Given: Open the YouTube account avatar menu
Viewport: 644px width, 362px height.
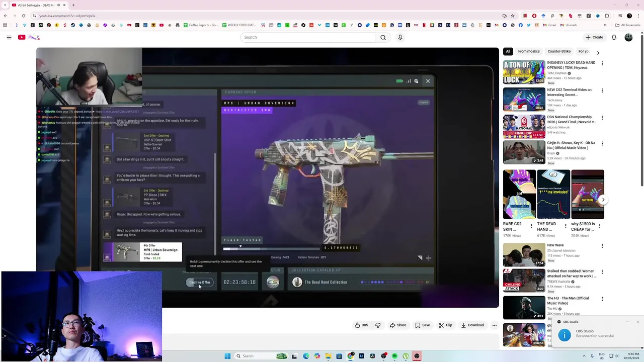Looking at the screenshot, I should click(628, 37).
